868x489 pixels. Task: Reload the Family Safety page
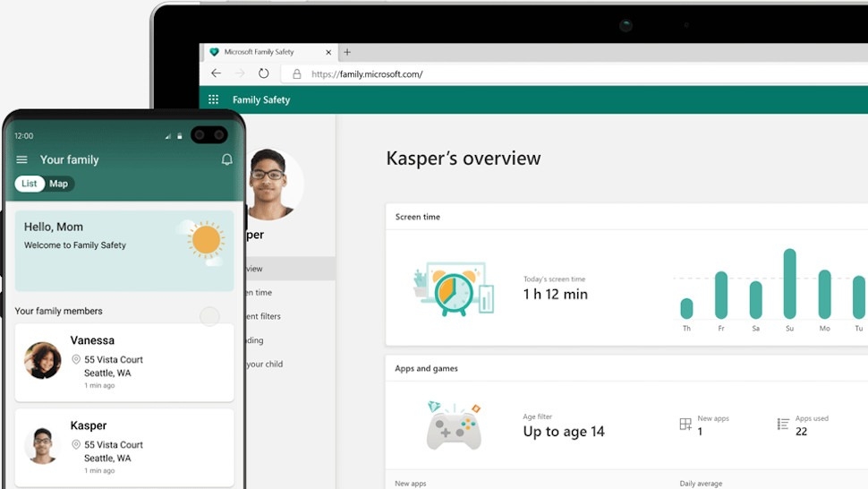tap(263, 73)
